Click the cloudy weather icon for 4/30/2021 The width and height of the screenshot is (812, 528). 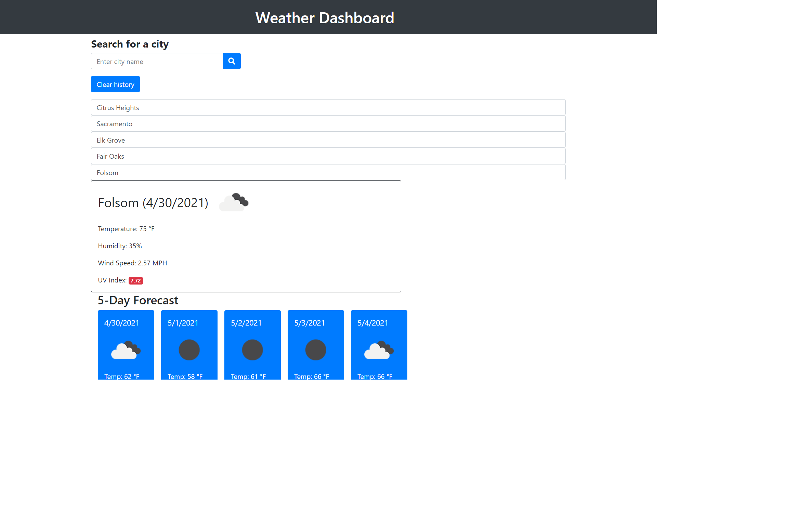pos(126,350)
